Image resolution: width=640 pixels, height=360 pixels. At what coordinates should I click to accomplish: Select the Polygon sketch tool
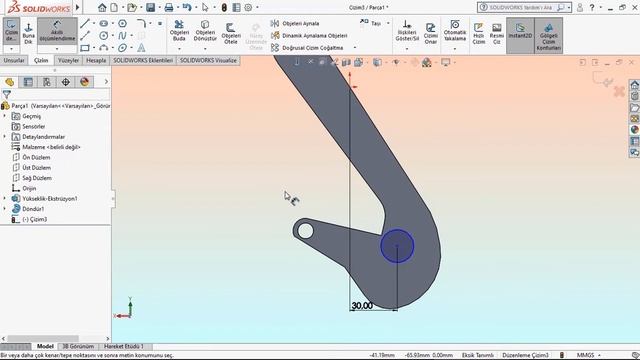click(x=122, y=23)
